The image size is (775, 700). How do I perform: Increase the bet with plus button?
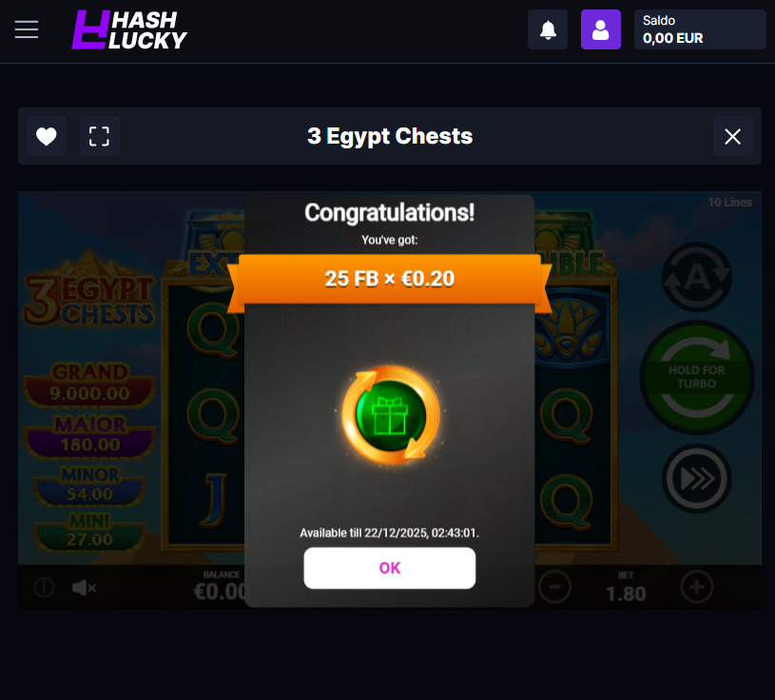697,587
